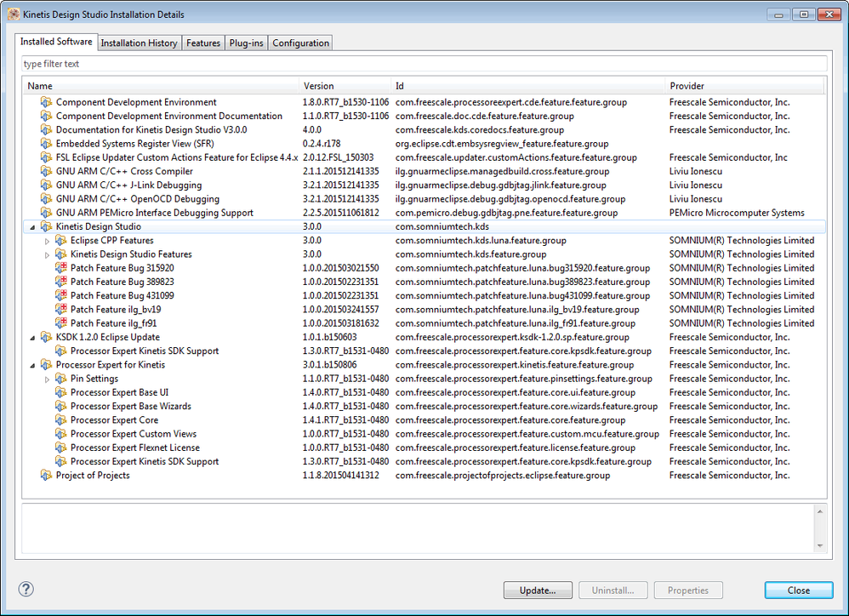Click the Uninstall... button
This screenshot has width=849, height=616.
(613, 590)
